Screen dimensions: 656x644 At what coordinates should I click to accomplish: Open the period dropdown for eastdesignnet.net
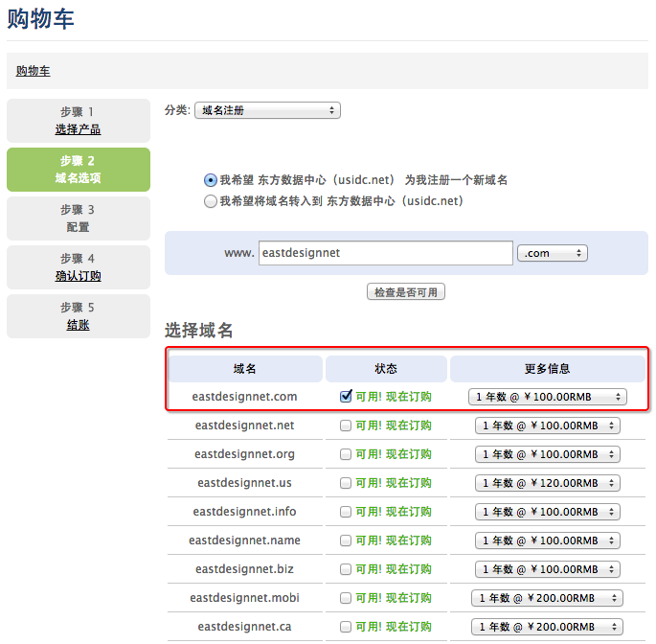tap(547, 425)
